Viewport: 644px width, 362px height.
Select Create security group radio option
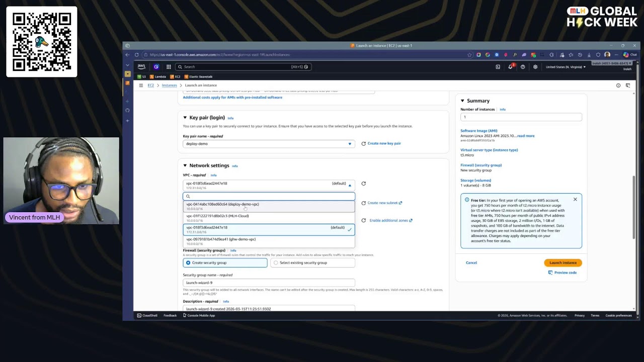tap(225, 263)
